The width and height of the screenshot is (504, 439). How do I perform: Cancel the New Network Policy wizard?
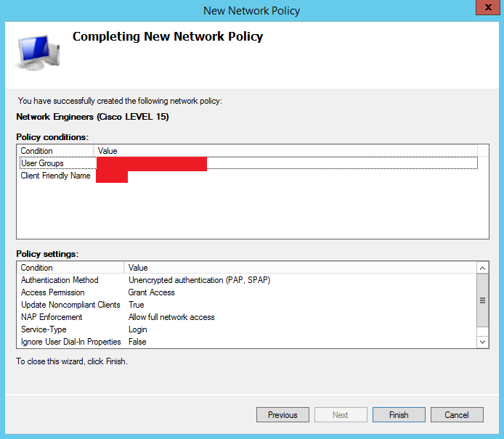coord(457,415)
